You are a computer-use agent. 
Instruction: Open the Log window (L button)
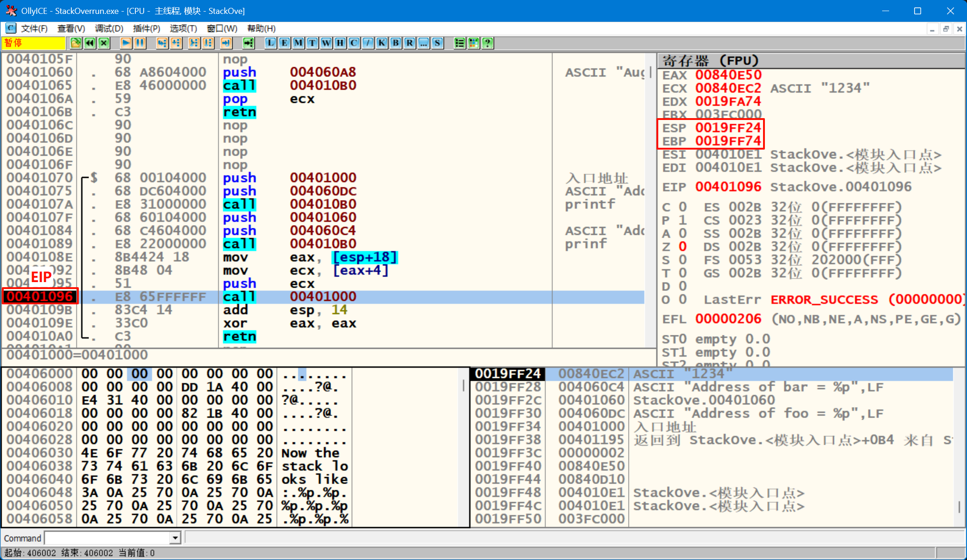pos(271,43)
